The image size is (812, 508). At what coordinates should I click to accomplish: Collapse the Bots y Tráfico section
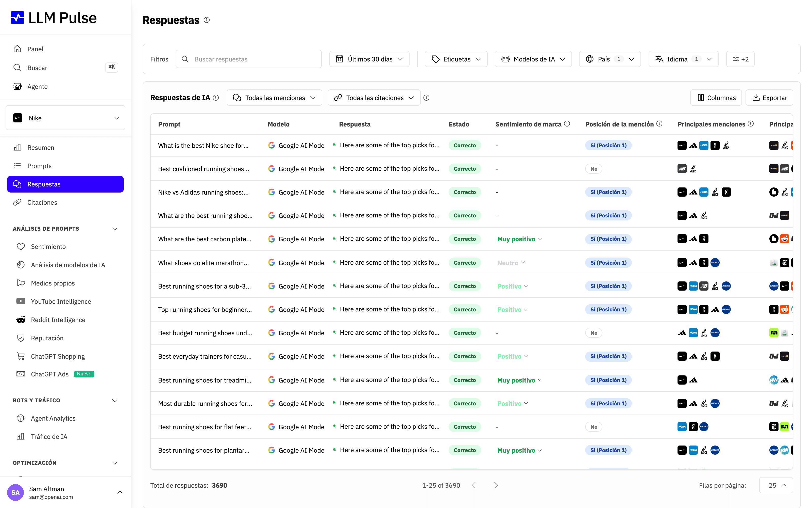point(115,401)
